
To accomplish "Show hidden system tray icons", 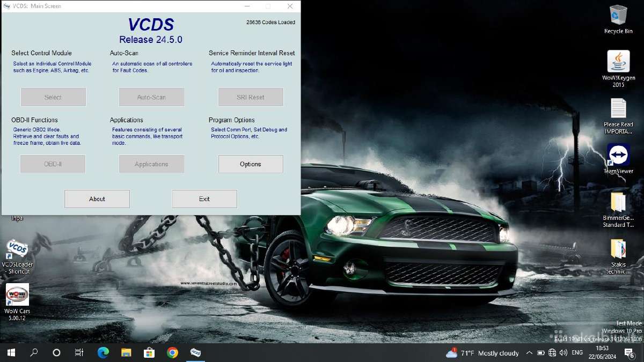I will coord(529,353).
